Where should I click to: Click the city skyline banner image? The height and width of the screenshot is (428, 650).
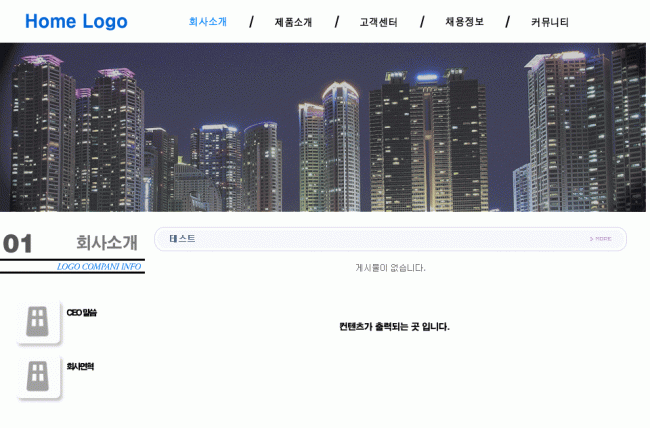pos(323,127)
